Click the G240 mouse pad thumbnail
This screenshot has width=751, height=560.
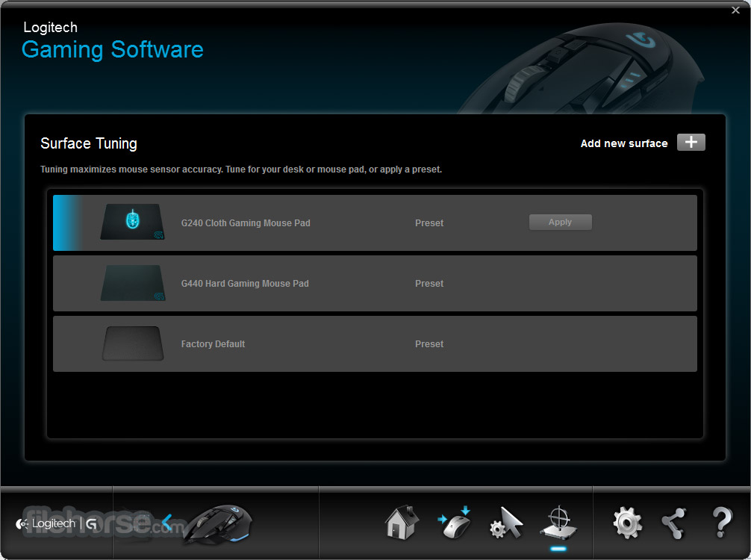(132, 222)
